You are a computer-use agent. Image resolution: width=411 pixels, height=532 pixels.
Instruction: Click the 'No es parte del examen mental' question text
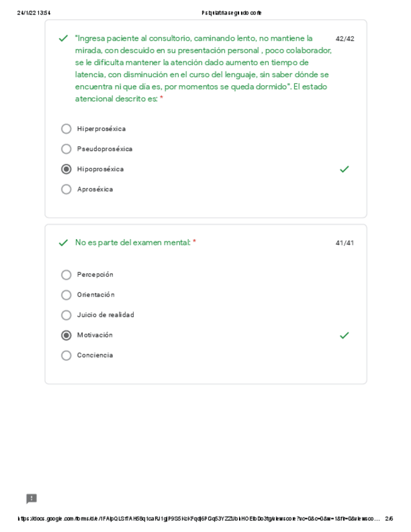(x=132, y=243)
